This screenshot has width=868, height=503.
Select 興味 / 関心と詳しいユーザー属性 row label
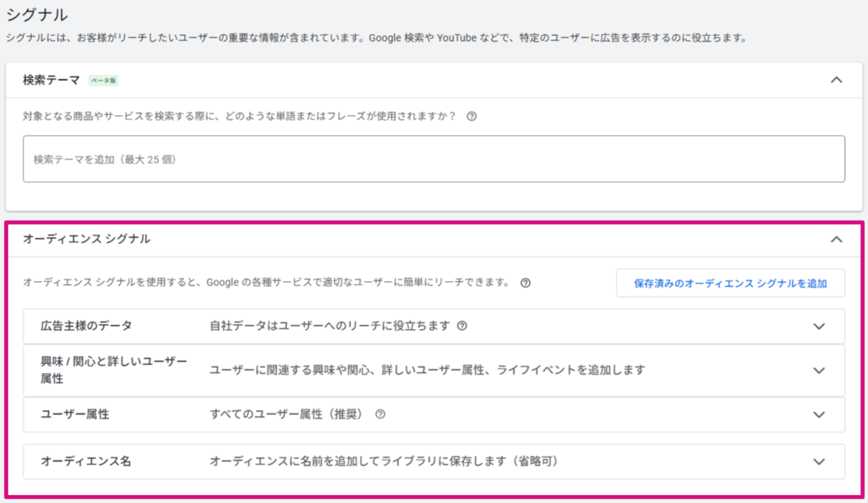tap(114, 370)
